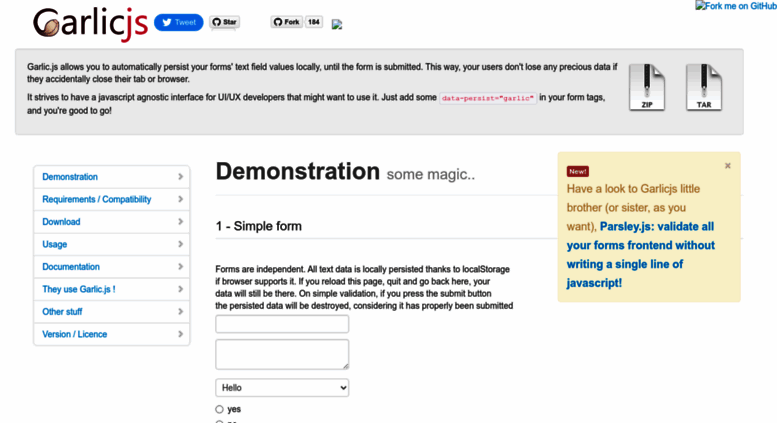Open the Parsley.js validate forms link
Screen dimensions: 777x423
coord(641,255)
